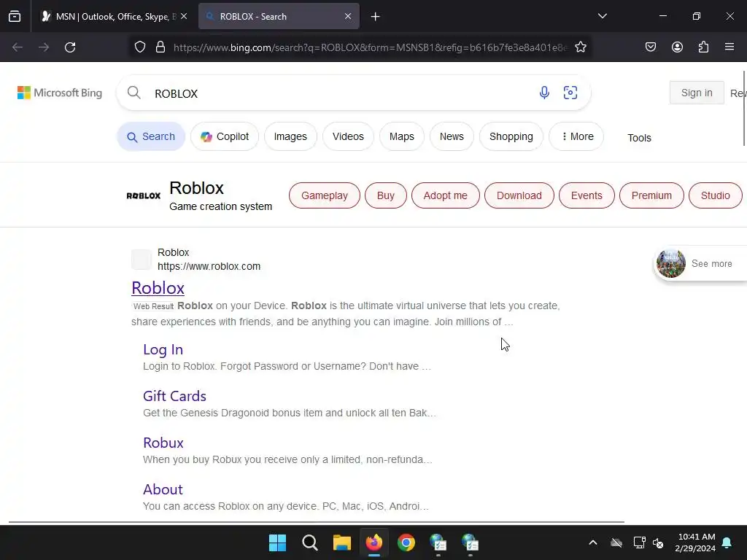
Task: Open search Tools options
Action: (639, 138)
